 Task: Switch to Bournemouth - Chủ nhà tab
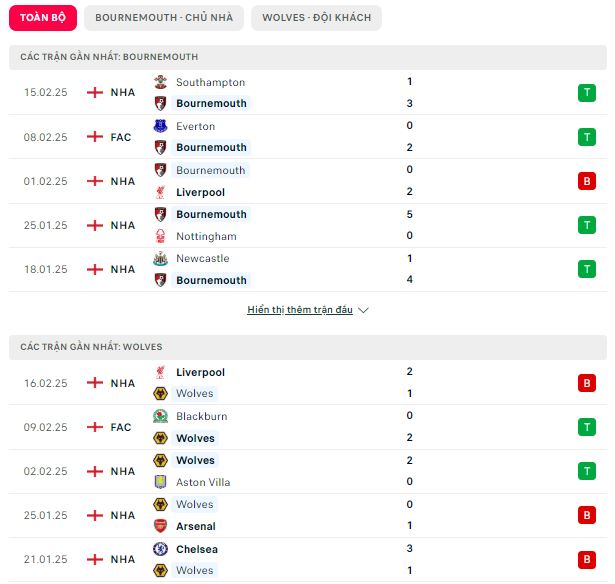pos(164,18)
